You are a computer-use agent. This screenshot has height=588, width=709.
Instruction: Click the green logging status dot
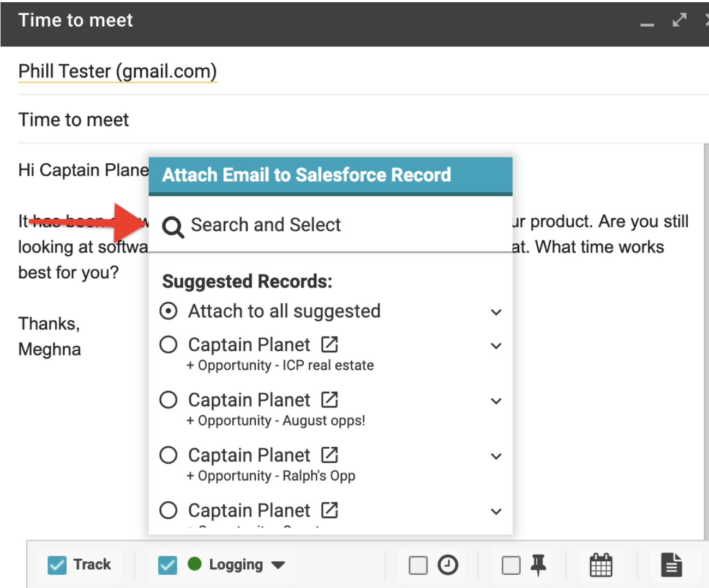tap(195, 563)
